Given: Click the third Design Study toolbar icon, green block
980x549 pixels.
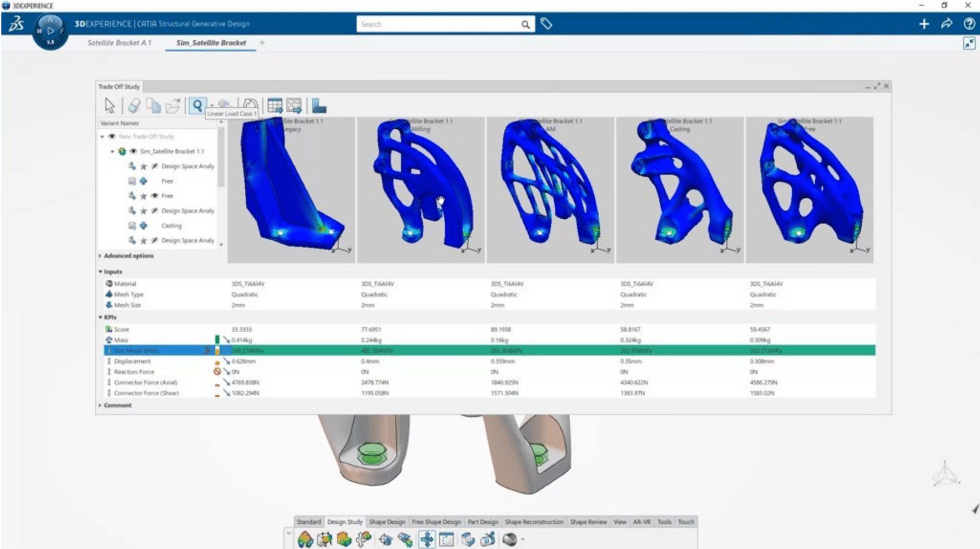Looking at the screenshot, I should tap(344, 539).
